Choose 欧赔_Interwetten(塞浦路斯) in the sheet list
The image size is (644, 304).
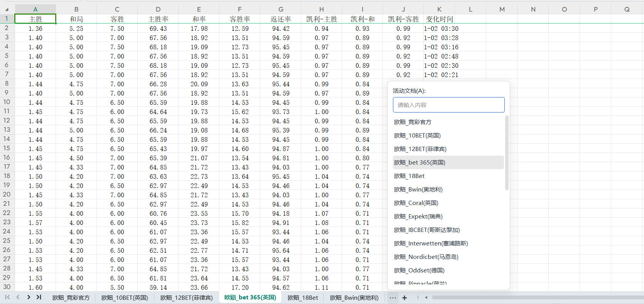point(448,243)
